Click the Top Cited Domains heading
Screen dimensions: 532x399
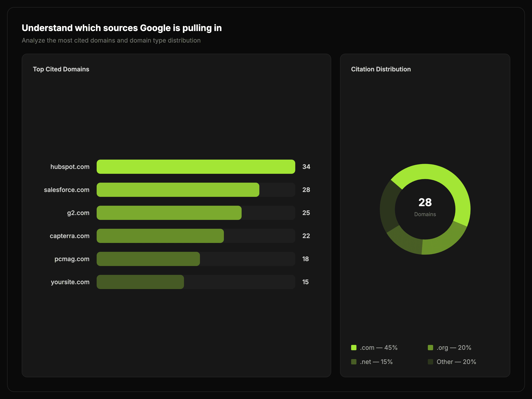[61, 69]
